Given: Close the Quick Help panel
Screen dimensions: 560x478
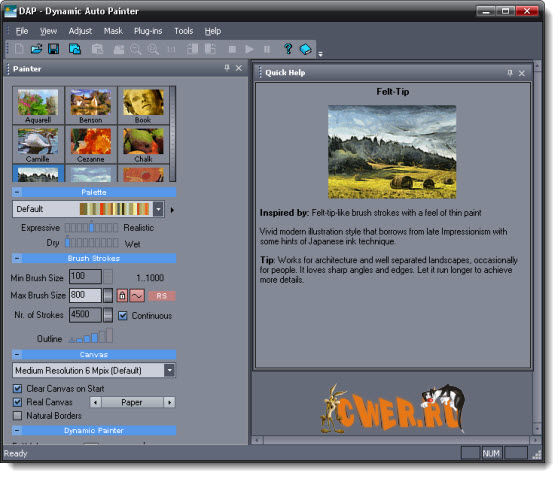Looking at the screenshot, I should [x=522, y=73].
